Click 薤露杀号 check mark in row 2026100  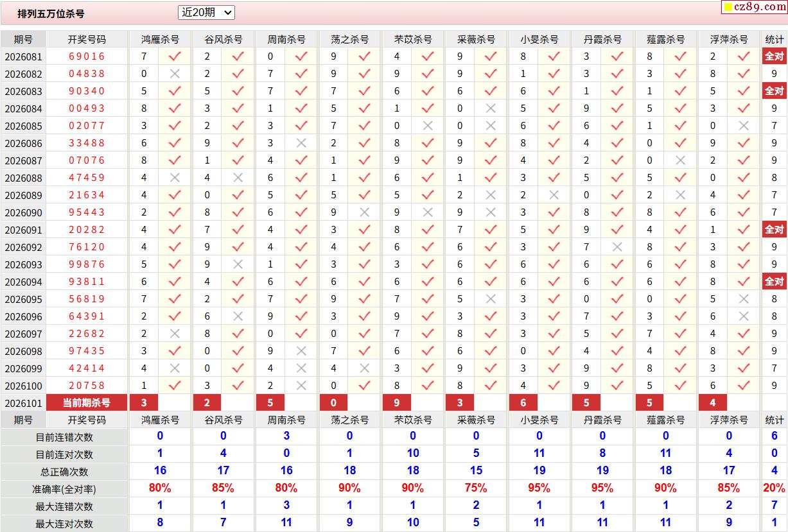[x=680, y=386]
